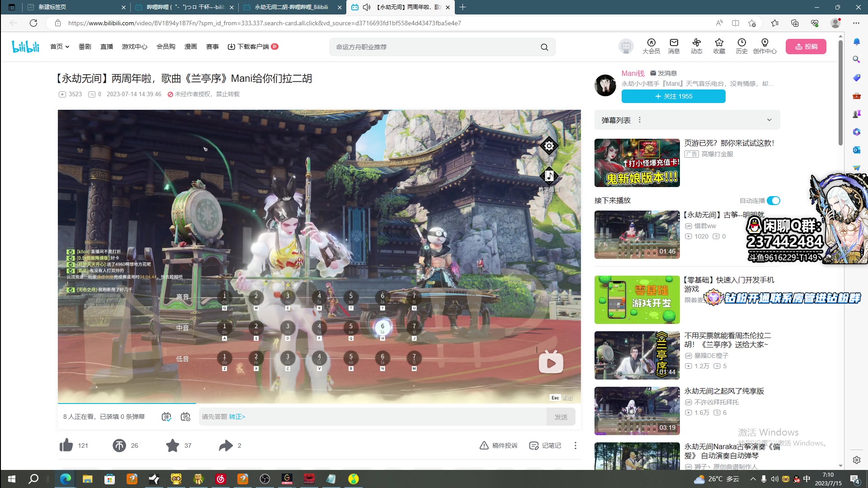Viewport: 868px width, 488px height.
Task: Open NetEase Music on taskbar
Action: coord(221,479)
